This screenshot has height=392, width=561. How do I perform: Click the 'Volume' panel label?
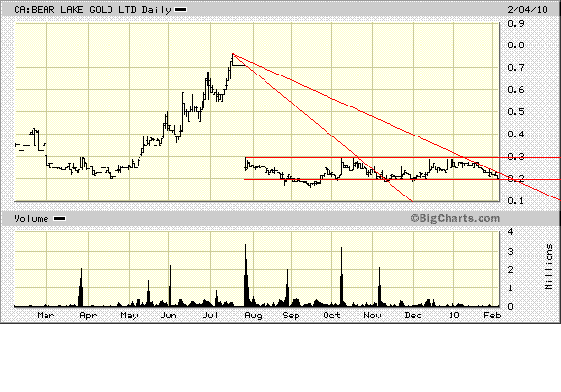pyautogui.click(x=31, y=219)
